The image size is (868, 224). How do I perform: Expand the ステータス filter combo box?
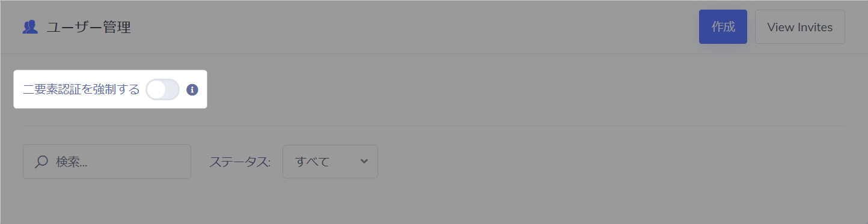click(x=330, y=162)
